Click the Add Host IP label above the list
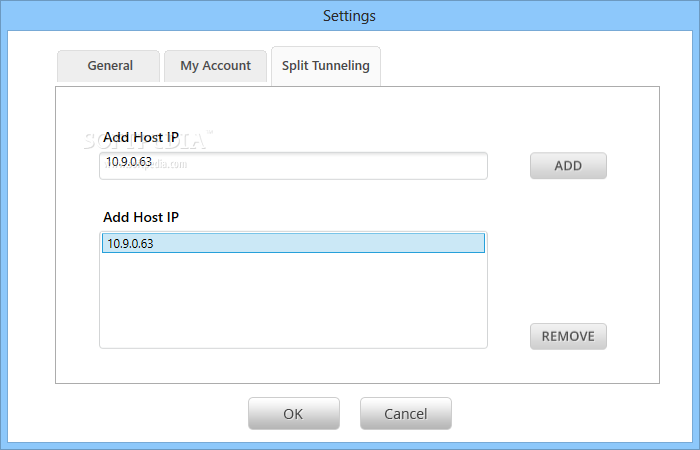This screenshot has height=450, width=700. [x=141, y=217]
